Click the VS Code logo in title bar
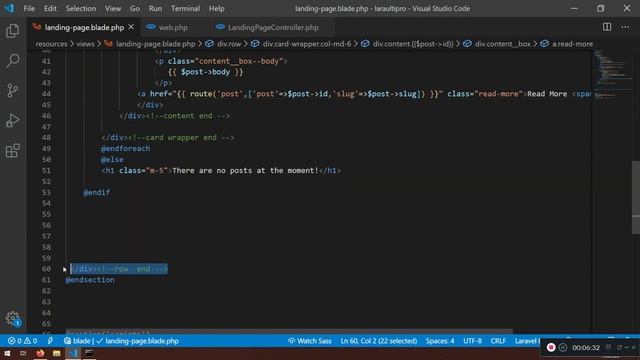The image size is (640, 360). (x=9, y=8)
